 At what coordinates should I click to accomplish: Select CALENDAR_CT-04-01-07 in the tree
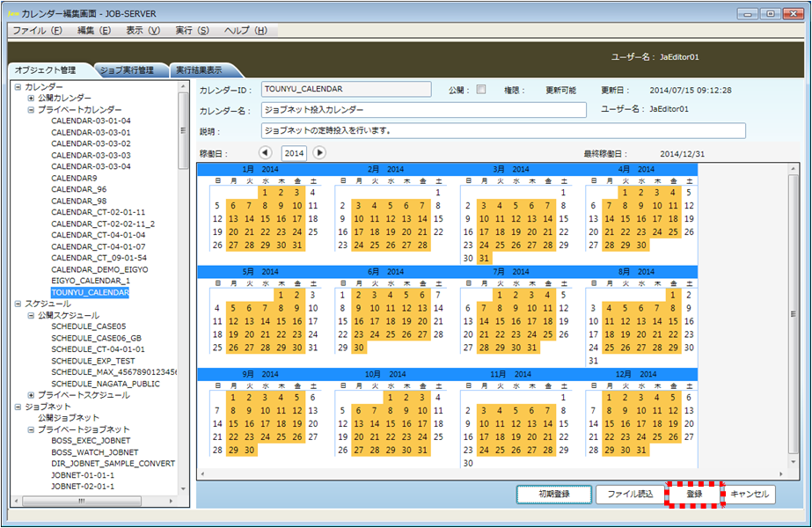tap(99, 246)
